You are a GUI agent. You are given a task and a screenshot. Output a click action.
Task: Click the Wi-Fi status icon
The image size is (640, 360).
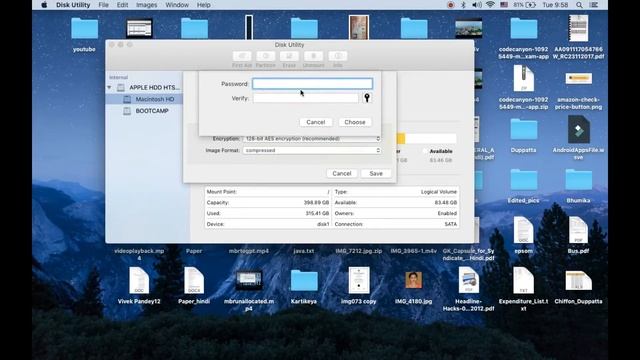(x=490, y=5)
